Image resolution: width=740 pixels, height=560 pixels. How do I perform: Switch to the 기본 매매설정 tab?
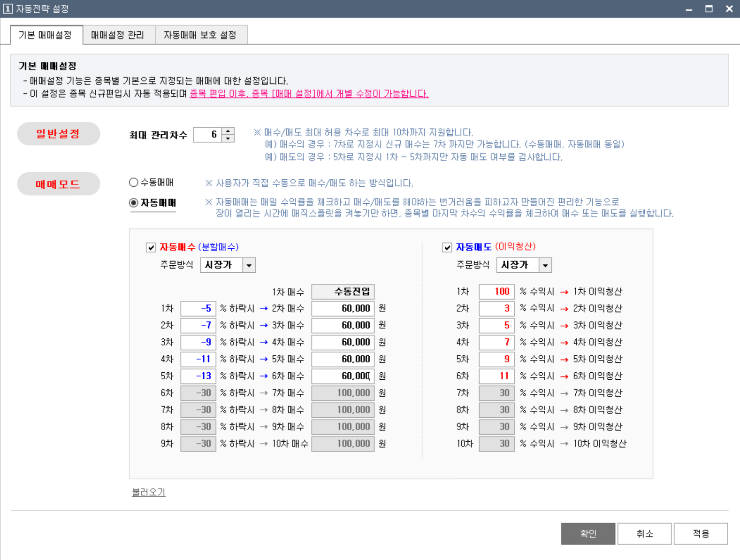click(x=46, y=35)
